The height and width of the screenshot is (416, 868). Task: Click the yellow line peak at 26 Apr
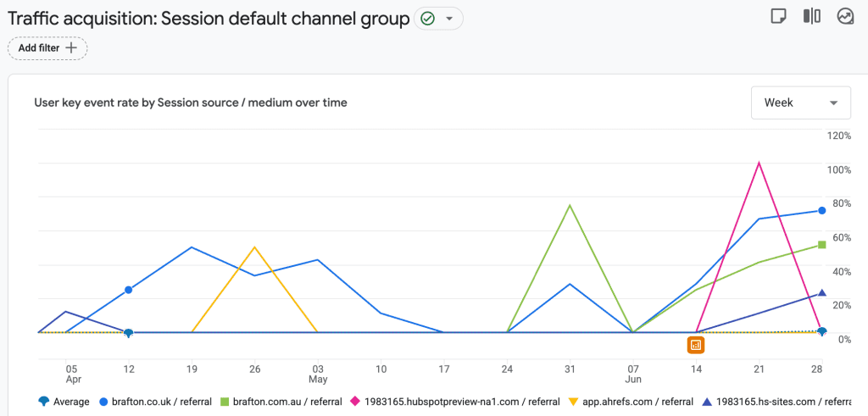254,247
